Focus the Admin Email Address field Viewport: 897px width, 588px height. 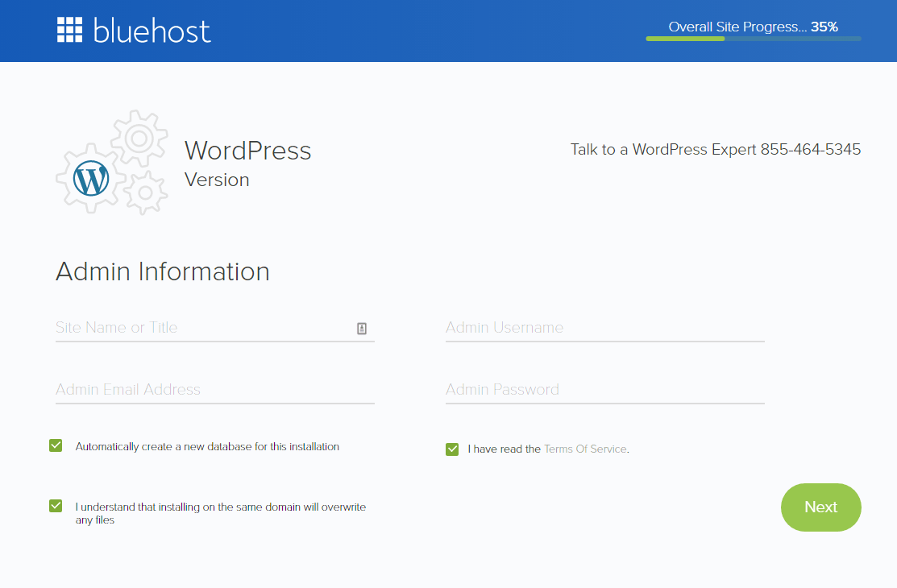point(215,390)
